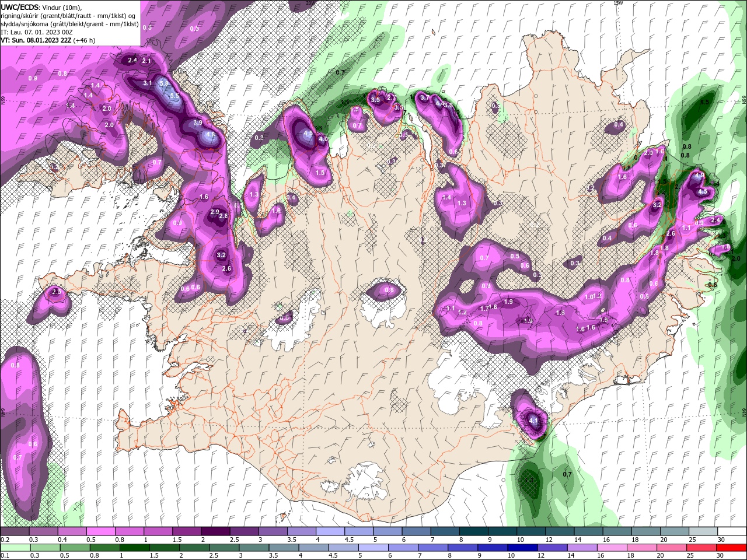This screenshot has width=747, height=560.
Task: Click the 4.1 value in southeast coastal blob
Action: point(533,419)
